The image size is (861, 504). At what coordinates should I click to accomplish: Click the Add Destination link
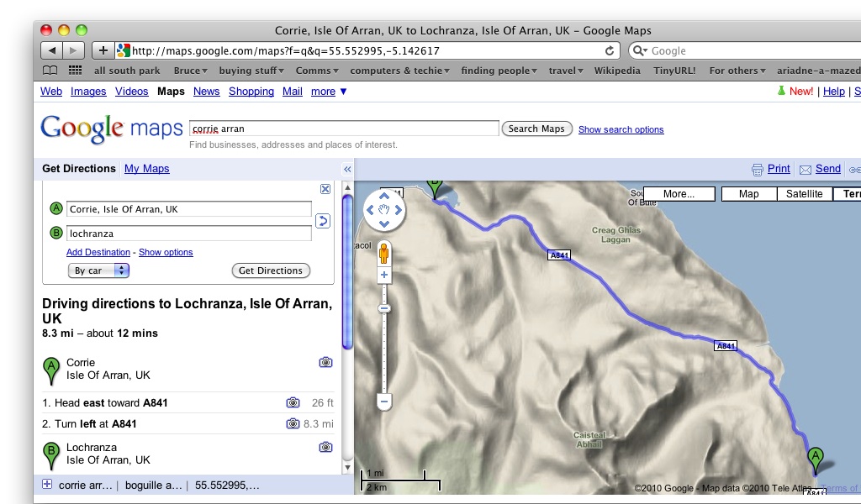(x=98, y=252)
